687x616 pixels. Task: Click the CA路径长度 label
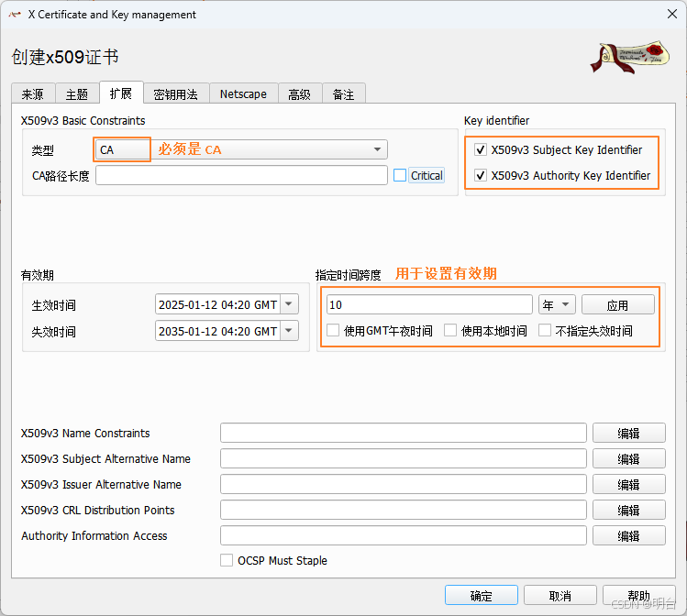(61, 176)
